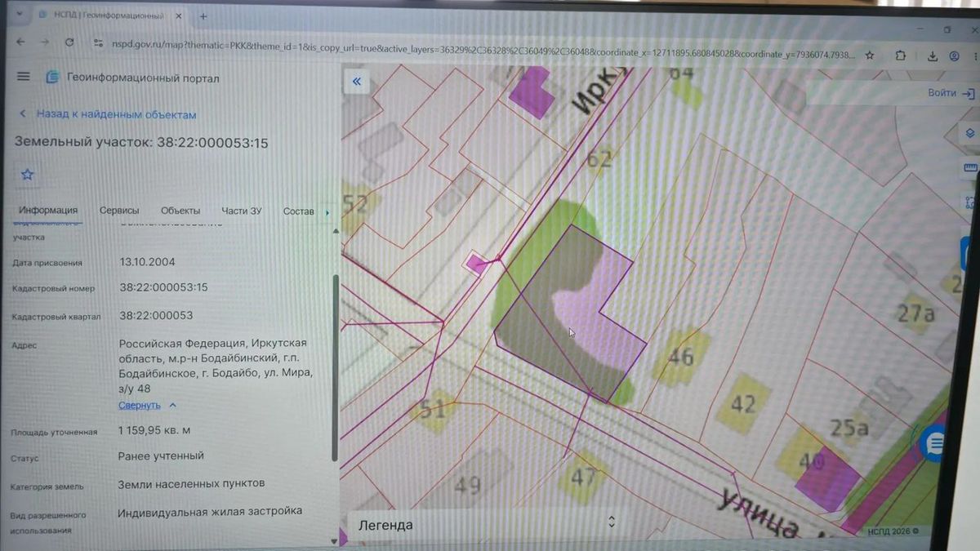This screenshot has width=980, height=551.
Task: Open the chat assistant bubble
Action: pyautogui.click(x=933, y=443)
